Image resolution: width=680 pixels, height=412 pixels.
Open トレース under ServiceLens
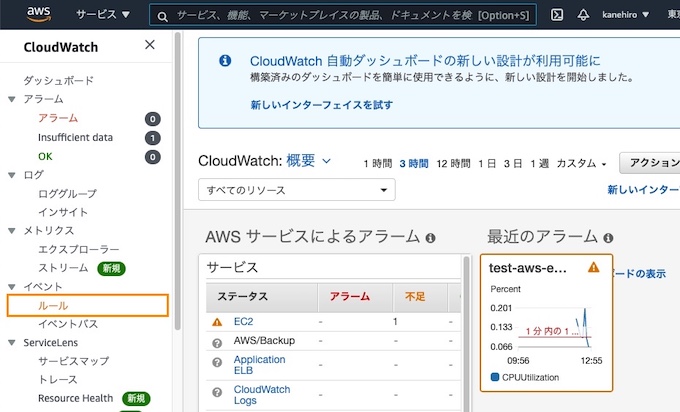[58, 379]
